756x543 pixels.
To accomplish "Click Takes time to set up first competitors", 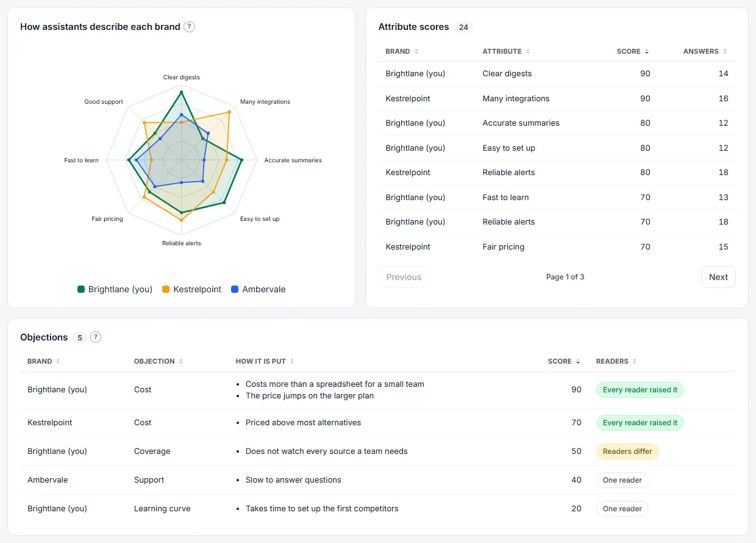I will click(322, 509).
